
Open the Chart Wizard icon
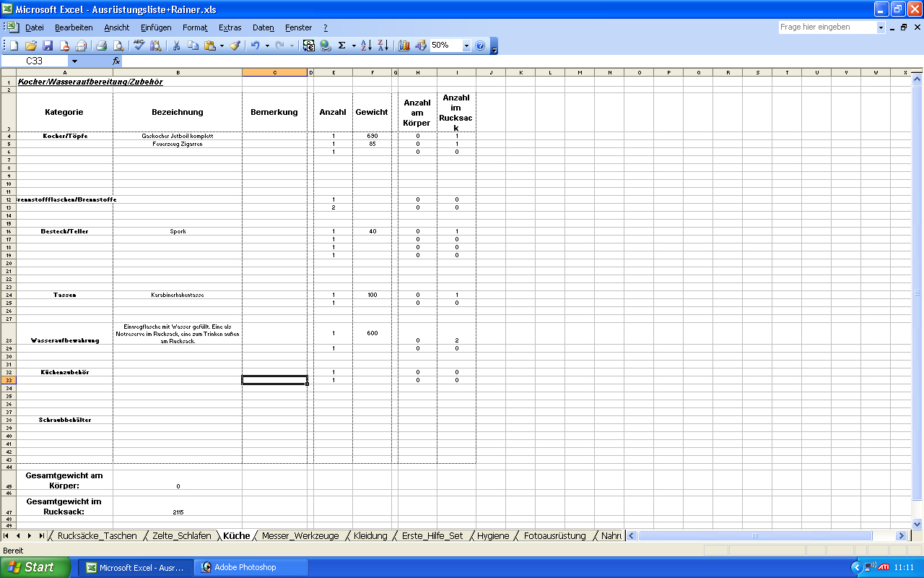[404, 46]
